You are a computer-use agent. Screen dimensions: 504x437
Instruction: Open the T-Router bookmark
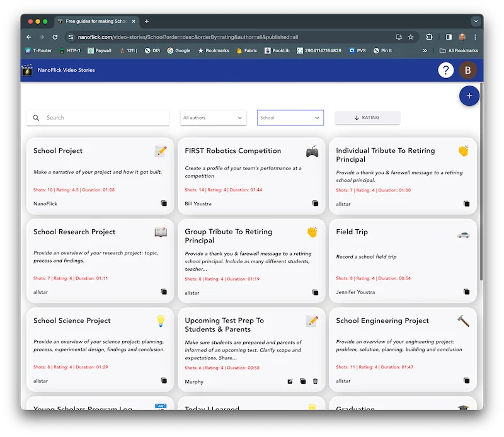(38, 51)
